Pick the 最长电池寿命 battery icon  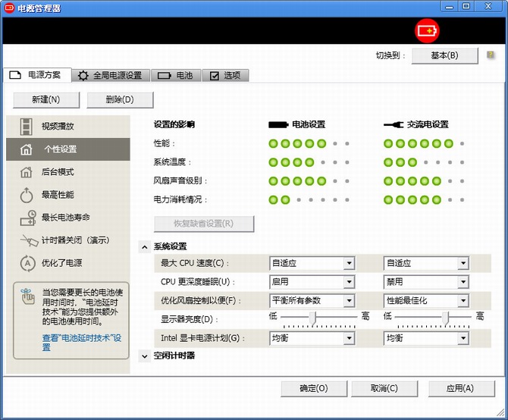27,218
